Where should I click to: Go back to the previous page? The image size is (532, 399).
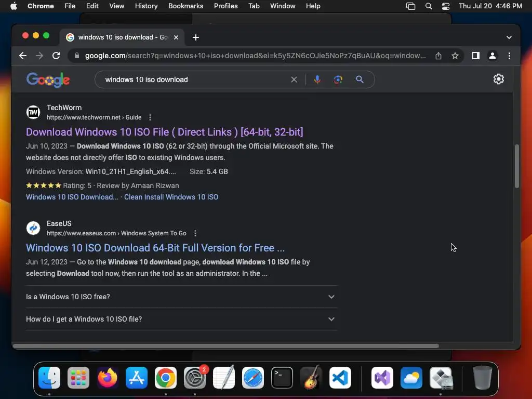[23, 56]
